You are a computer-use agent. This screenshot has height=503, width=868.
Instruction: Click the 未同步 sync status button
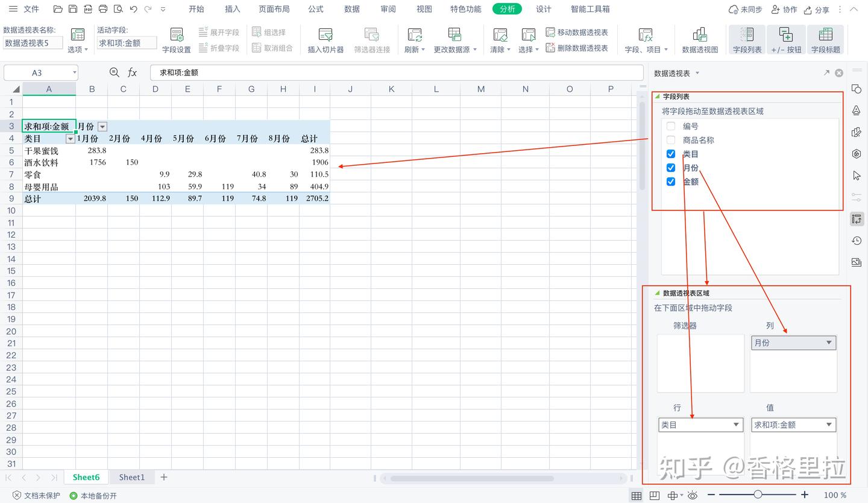746,10
